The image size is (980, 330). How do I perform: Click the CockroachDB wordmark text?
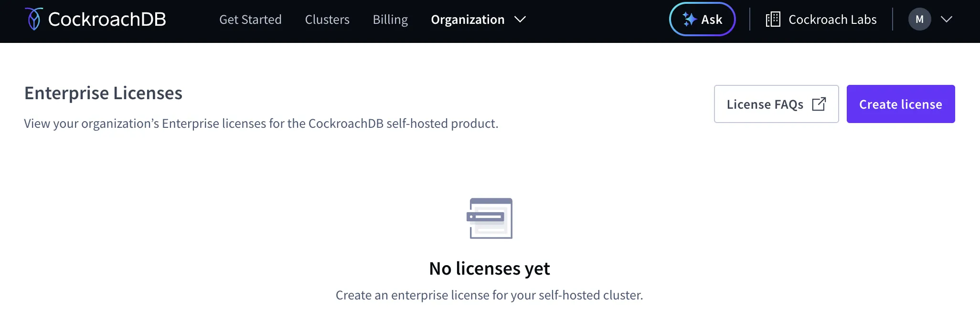click(x=107, y=20)
